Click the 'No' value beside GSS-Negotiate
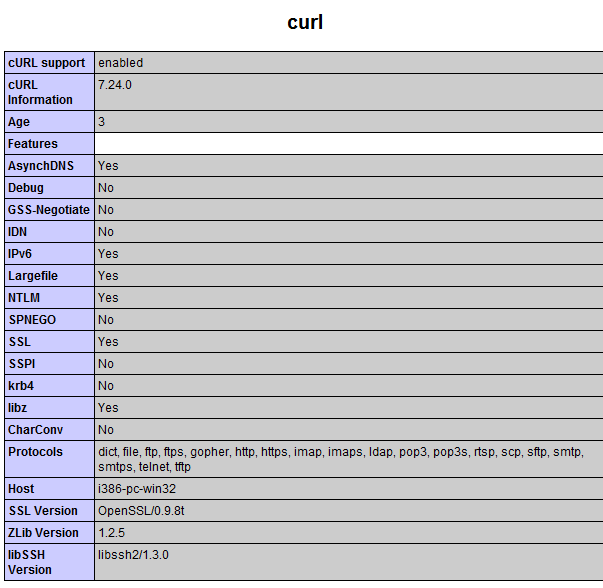Screen dimensions: 603x588 tap(106, 210)
